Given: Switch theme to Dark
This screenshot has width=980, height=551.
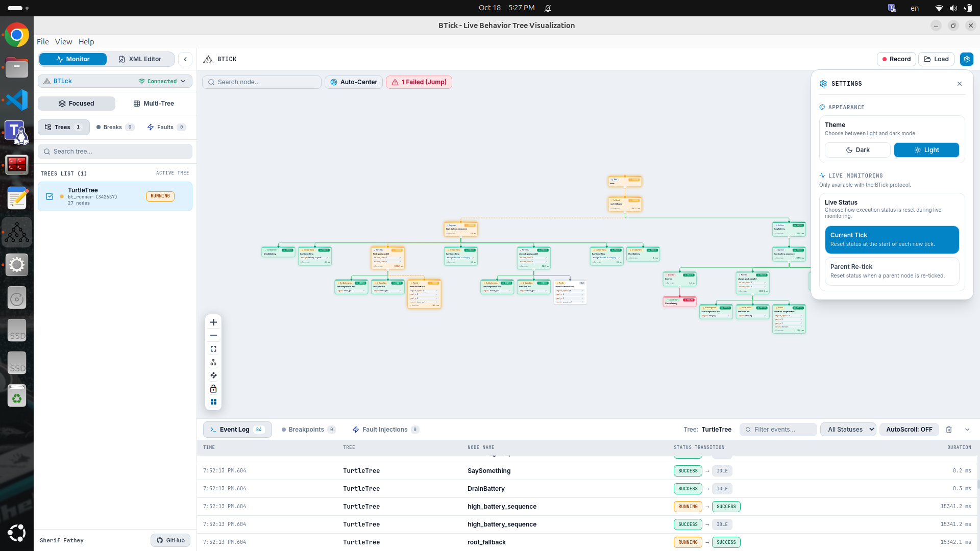Looking at the screenshot, I should click(857, 150).
